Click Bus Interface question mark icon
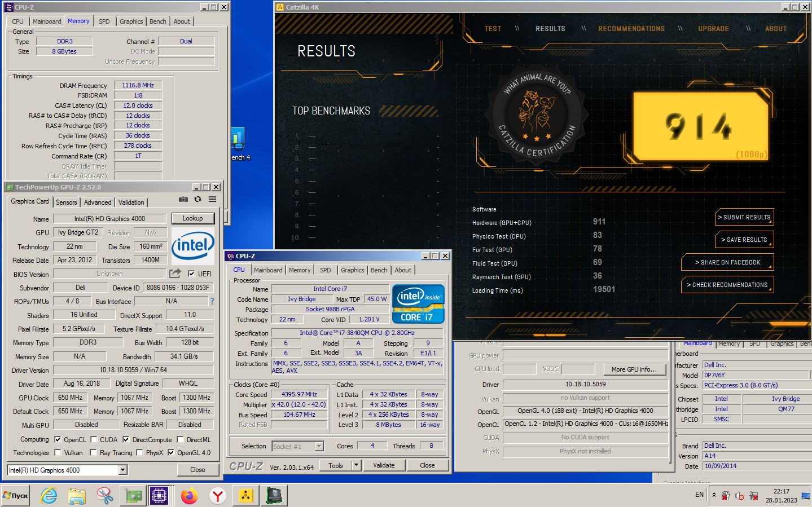The width and height of the screenshot is (812, 507). pyautogui.click(x=212, y=301)
